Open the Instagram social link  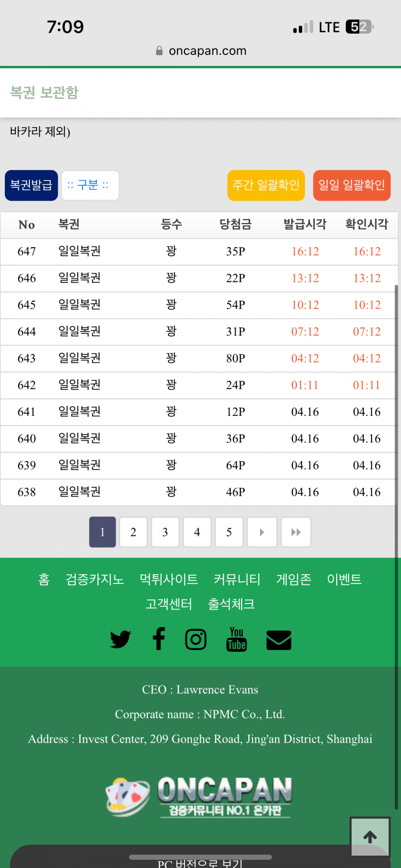click(196, 639)
